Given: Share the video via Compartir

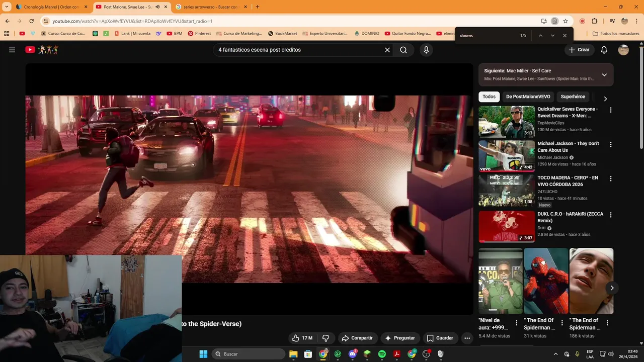Looking at the screenshot, I should pos(357,338).
